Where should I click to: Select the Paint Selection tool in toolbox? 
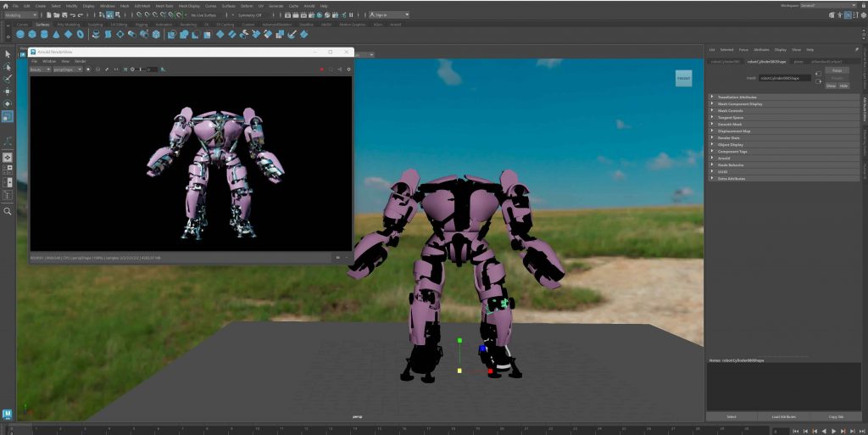(8, 79)
